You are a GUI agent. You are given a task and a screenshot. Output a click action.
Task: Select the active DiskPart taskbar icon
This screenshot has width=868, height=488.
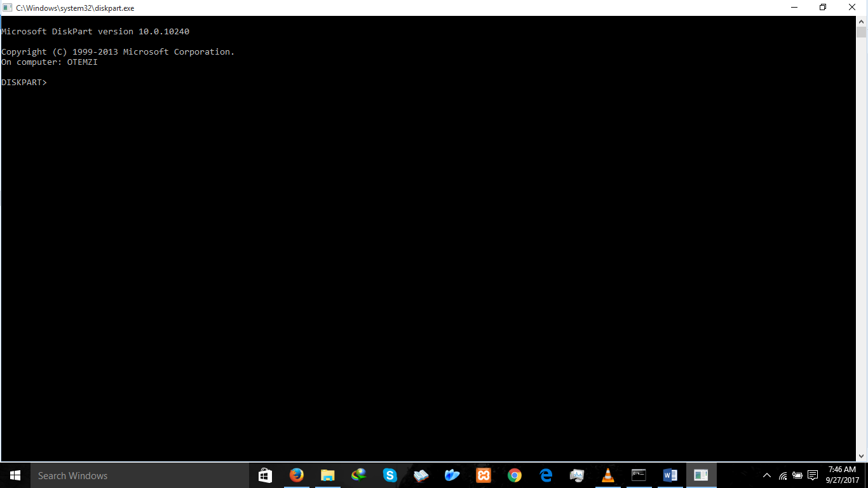(x=701, y=475)
